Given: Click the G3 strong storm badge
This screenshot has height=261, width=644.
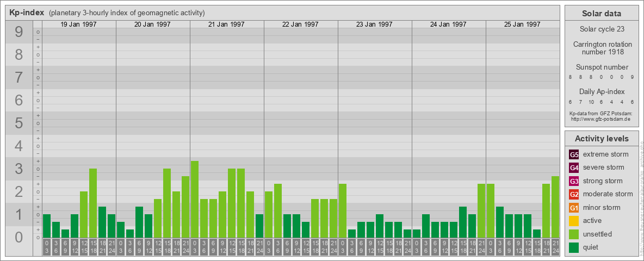Looking at the screenshot, I should point(574,181).
